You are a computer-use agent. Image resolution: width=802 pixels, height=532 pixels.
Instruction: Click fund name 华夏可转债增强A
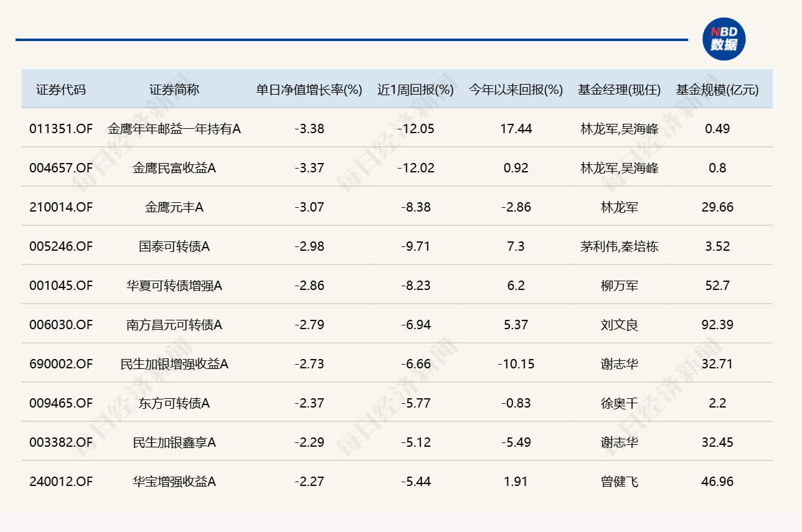174,286
